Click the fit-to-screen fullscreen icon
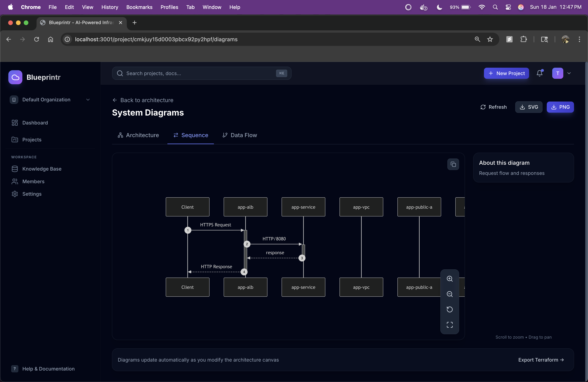The height and width of the screenshot is (382, 588). point(450,325)
